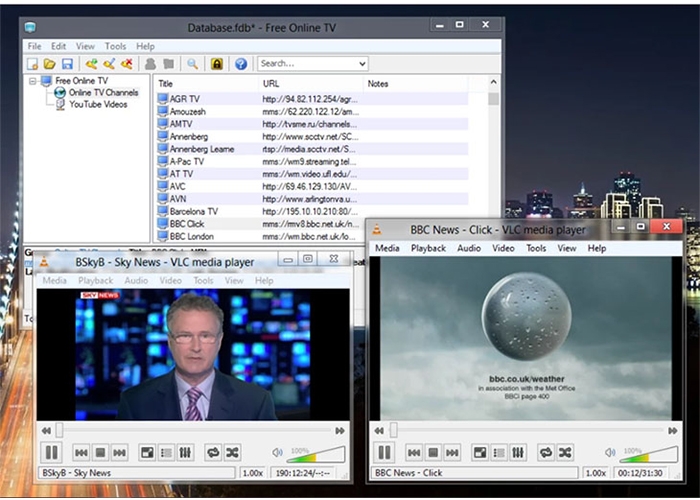Adjust the volume slider in BBC News VLC
700x500 pixels.
(x=649, y=454)
